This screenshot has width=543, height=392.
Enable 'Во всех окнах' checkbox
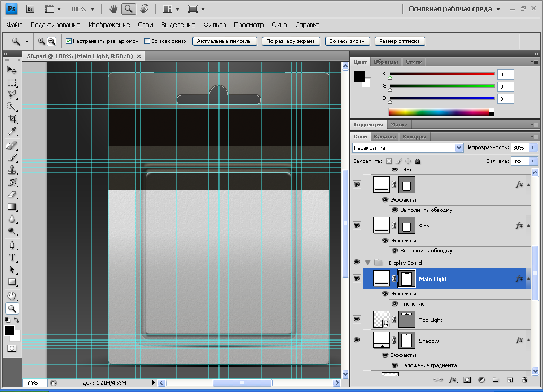coord(147,41)
